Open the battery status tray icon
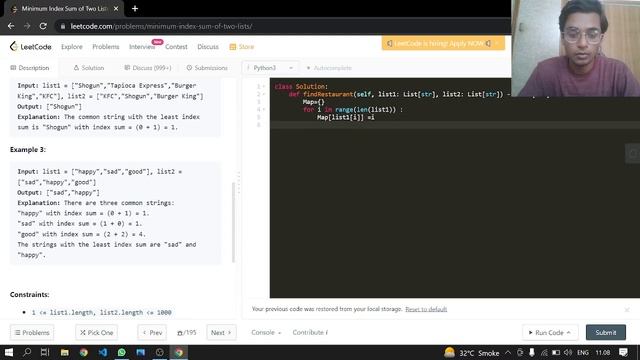640x360 pixels. (556, 352)
